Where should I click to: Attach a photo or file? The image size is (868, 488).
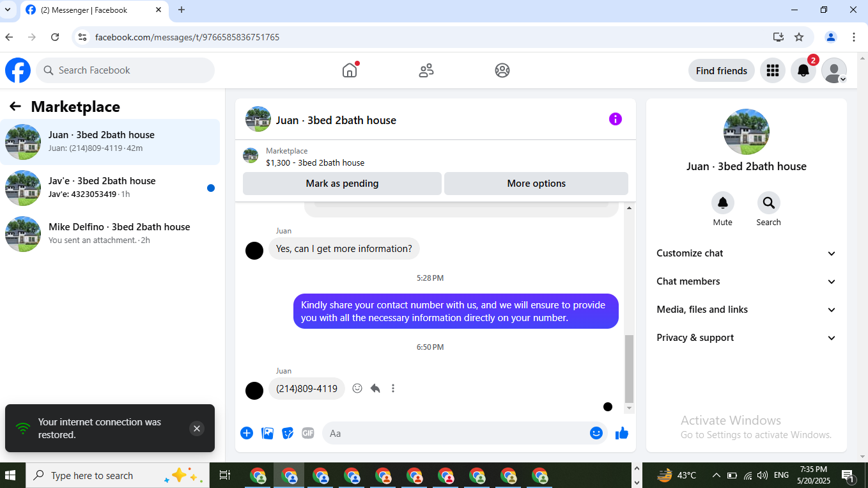click(267, 433)
